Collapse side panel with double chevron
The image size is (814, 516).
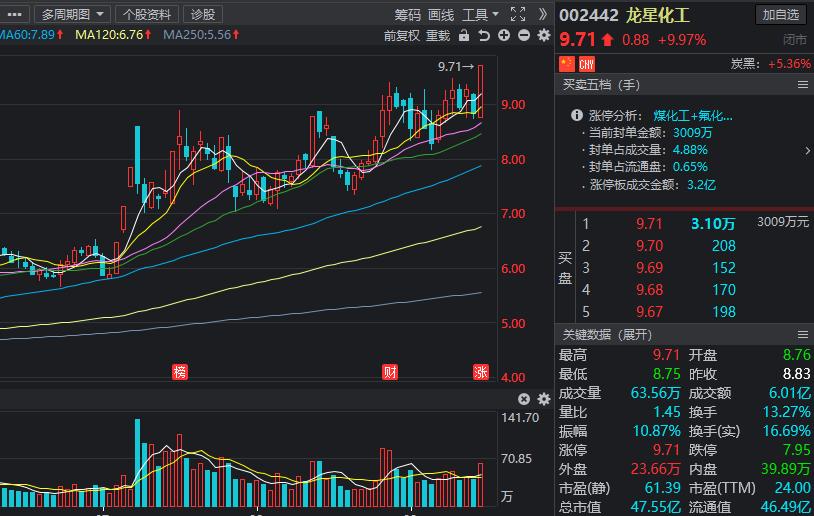tap(542, 14)
